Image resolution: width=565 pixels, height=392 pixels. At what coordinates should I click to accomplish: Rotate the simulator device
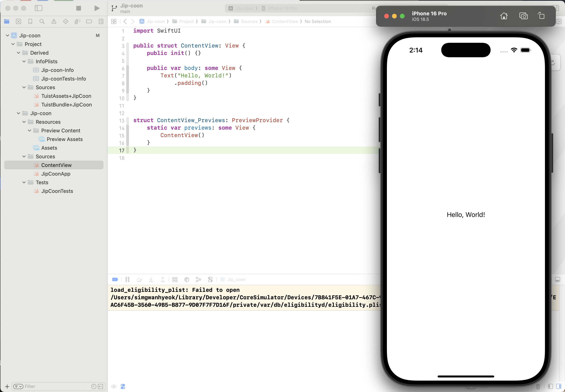(541, 16)
